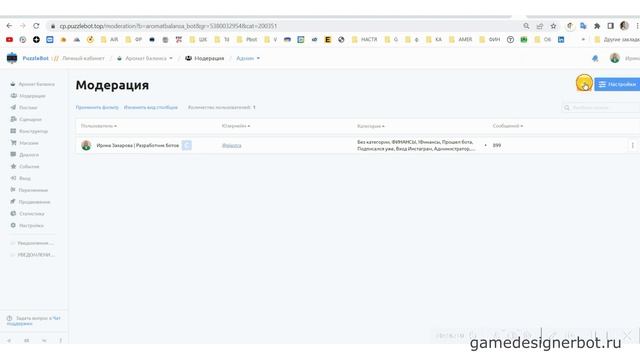The width and height of the screenshot is (640, 360).
Task: Click the Применить фильтр link
Action: coord(97,107)
